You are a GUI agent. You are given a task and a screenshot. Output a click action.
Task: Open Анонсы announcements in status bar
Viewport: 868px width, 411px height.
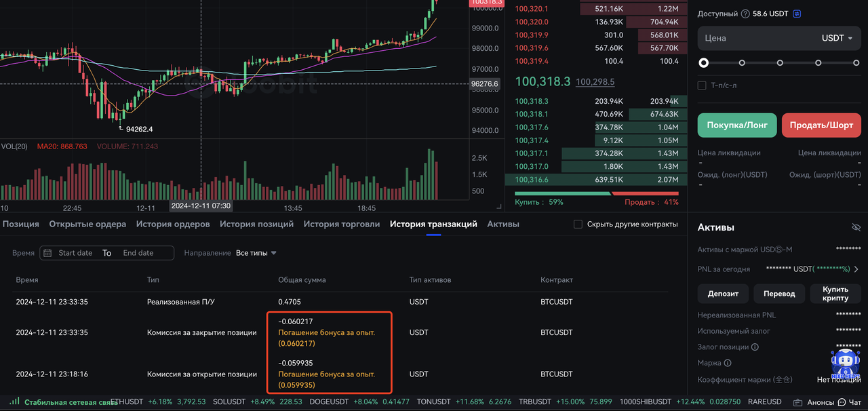pyautogui.click(x=816, y=402)
